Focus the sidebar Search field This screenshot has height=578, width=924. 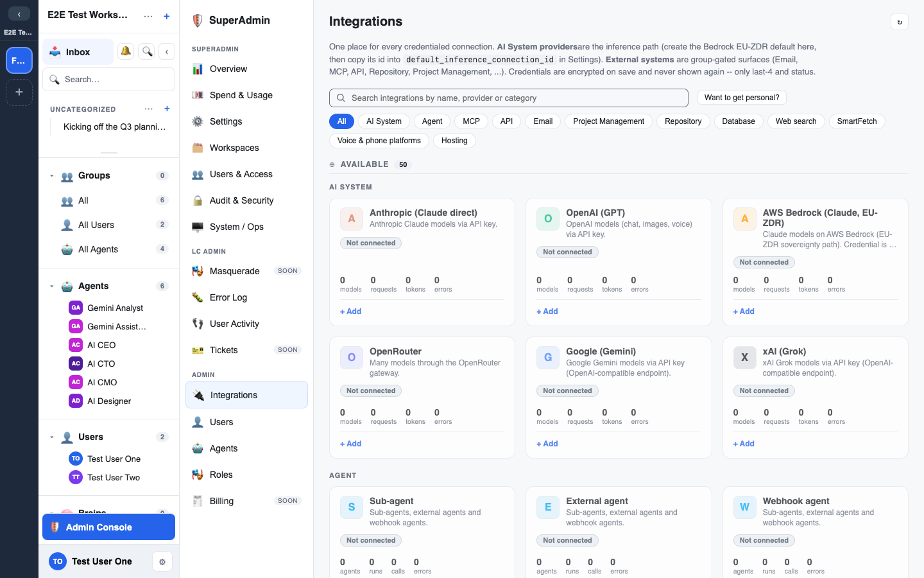[x=108, y=80]
